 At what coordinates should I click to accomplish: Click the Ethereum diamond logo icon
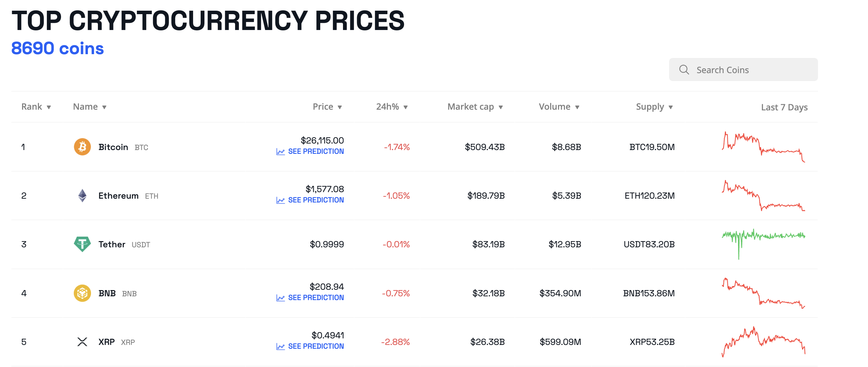click(82, 196)
